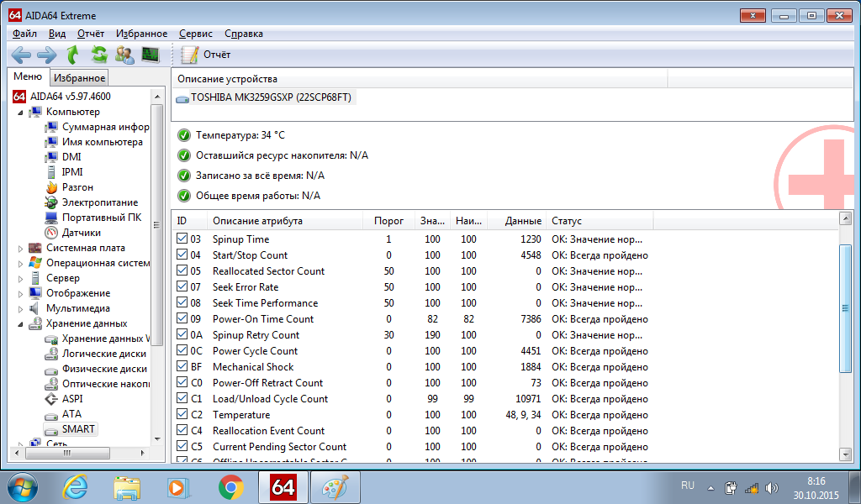Viewport: 861px width, 504px height.
Task: Open Датчики sensors item
Action: pos(73,233)
